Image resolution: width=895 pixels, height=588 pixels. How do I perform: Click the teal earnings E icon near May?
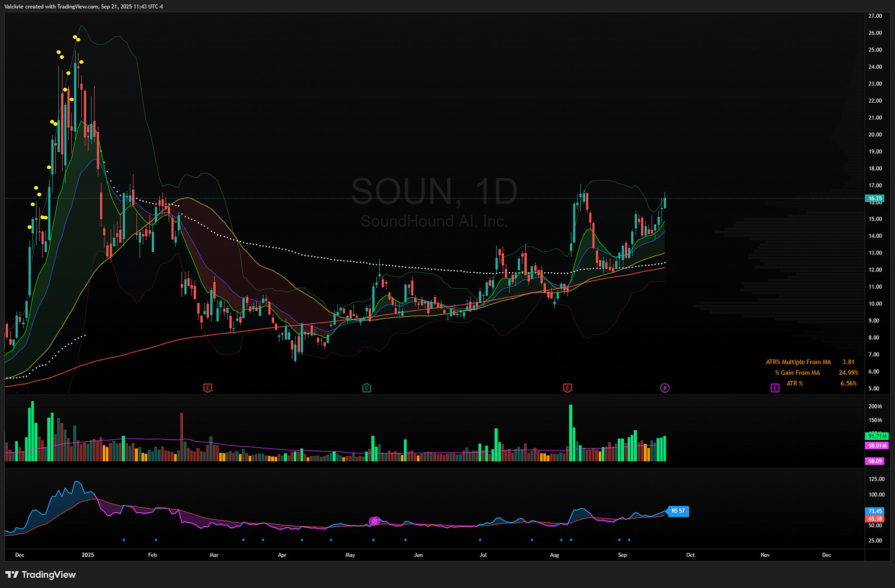point(367,388)
